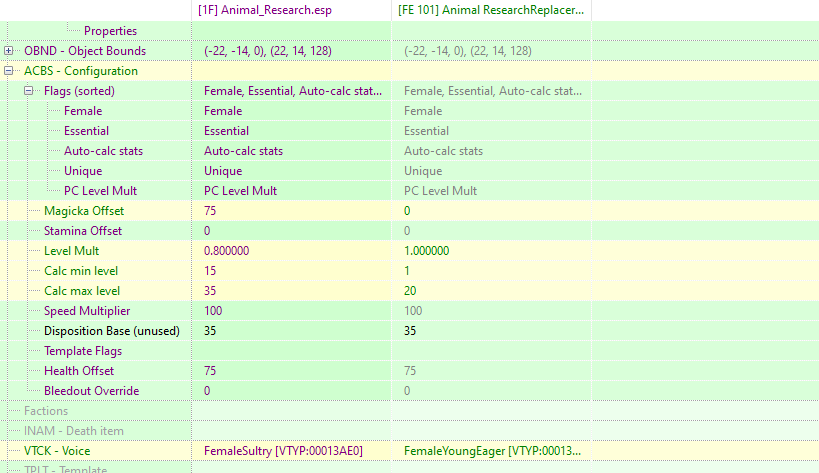Select the Speed Multiplier row label
Image resolution: width=819 pixels, height=473 pixels.
coord(87,311)
